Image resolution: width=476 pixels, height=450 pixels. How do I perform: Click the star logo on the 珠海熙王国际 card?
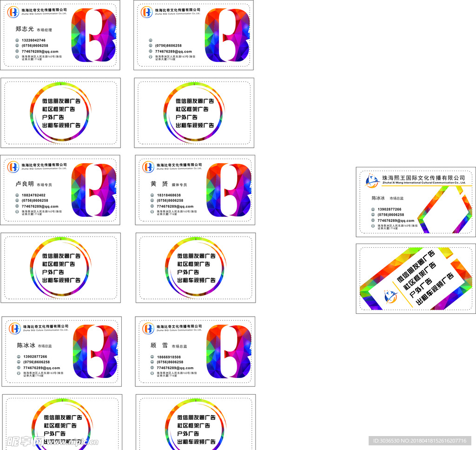[x=372, y=180]
